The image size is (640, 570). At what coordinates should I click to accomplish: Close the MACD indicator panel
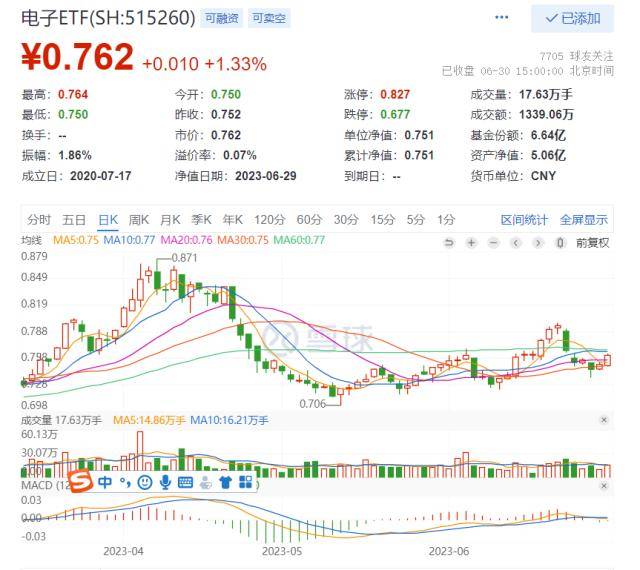coord(604,485)
